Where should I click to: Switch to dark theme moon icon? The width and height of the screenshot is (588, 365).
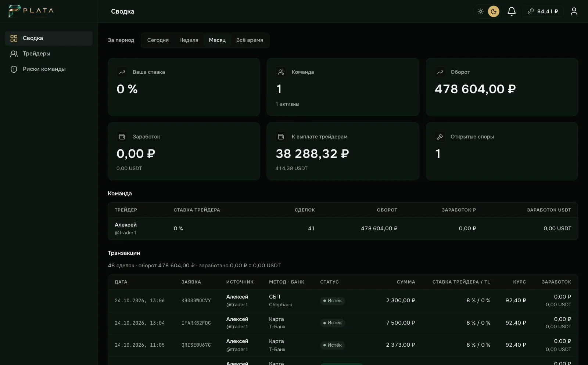click(x=494, y=11)
